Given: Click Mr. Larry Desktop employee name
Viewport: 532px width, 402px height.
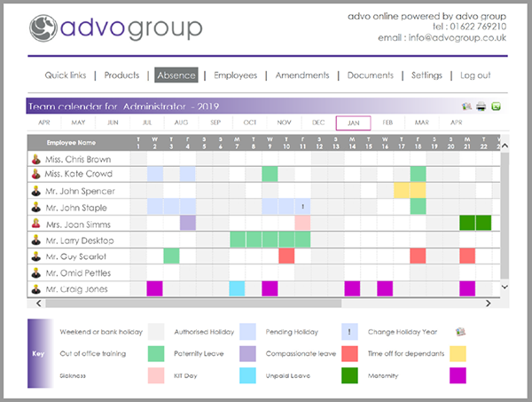Looking at the screenshot, I should pos(80,240).
